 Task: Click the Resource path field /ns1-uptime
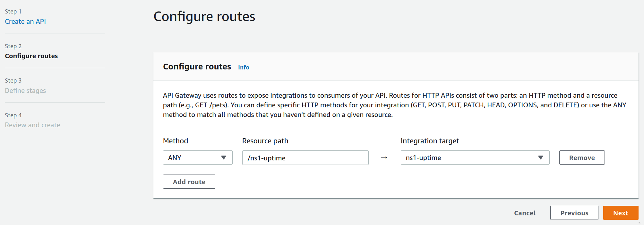click(305, 158)
